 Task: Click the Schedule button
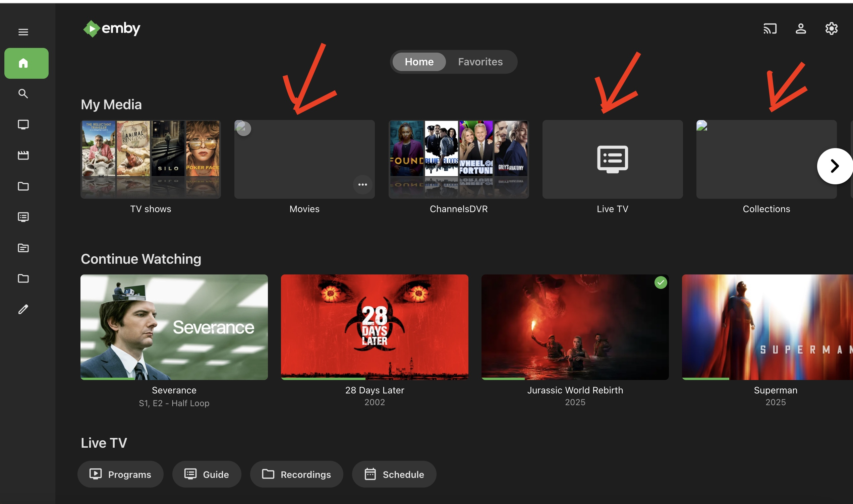pyautogui.click(x=394, y=474)
